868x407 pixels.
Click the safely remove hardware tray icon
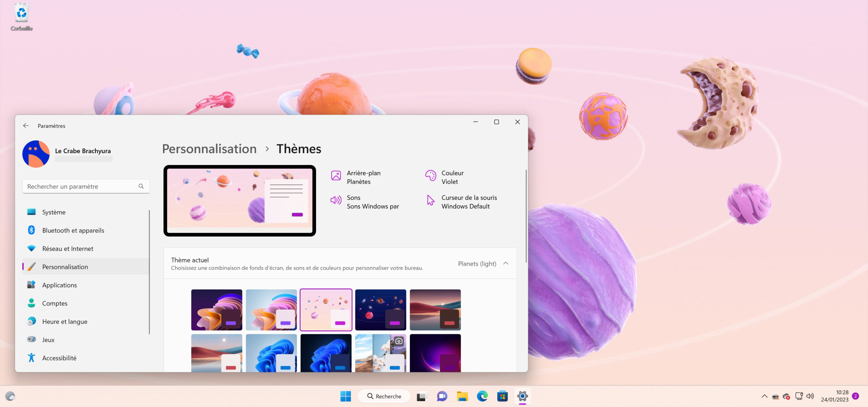pos(775,396)
